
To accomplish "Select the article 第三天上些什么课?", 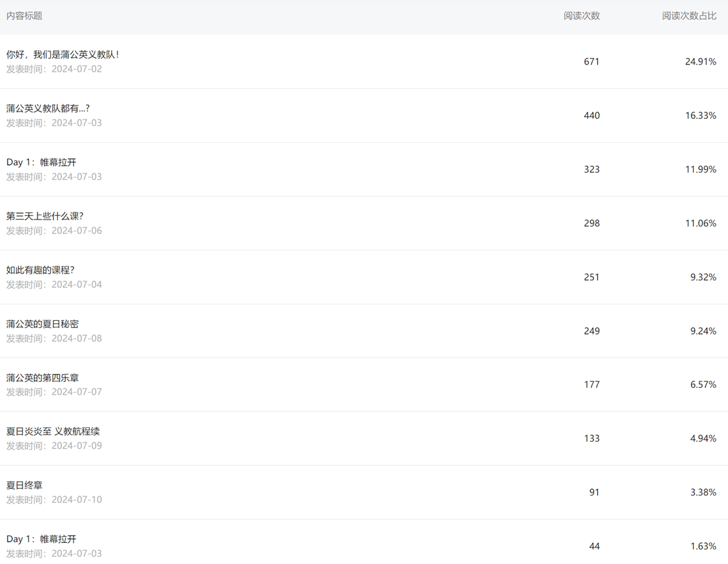I will (x=45, y=216).
